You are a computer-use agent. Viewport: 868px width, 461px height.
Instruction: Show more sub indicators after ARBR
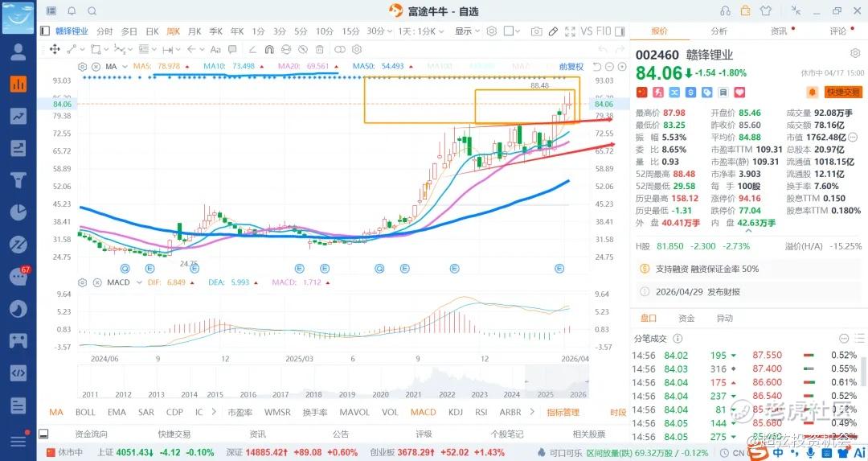pos(532,412)
